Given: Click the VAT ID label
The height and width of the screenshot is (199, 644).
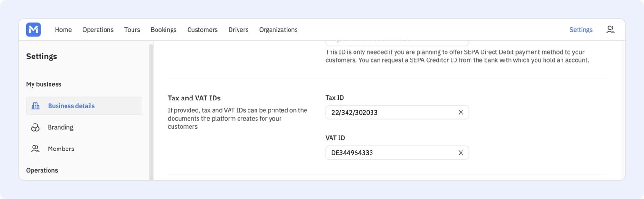Looking at the screenshot, I should tap(335, 138).
